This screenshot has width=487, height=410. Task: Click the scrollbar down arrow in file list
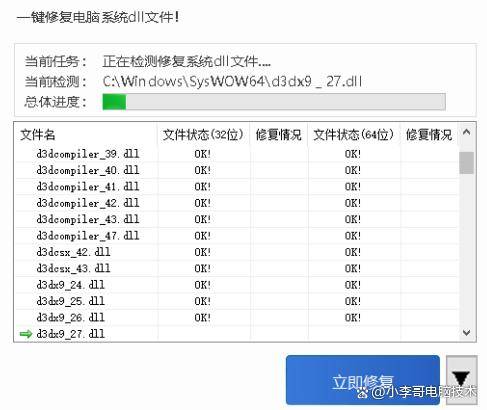point(467,333)
